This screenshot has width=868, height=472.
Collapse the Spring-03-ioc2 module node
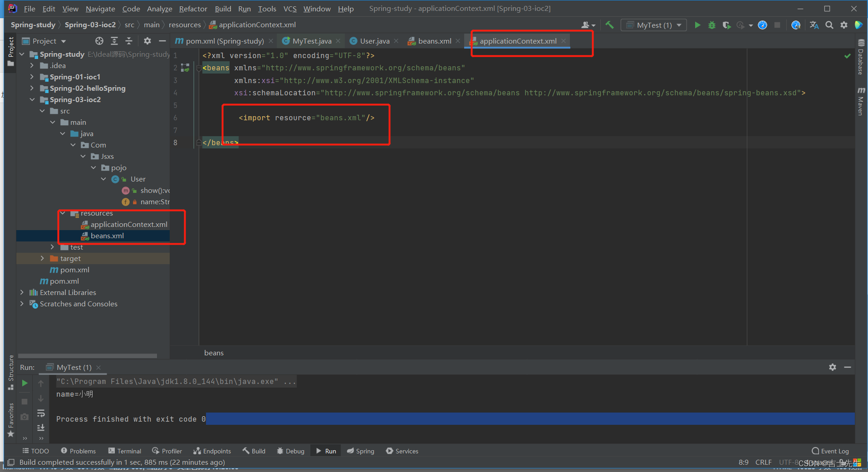32,99
